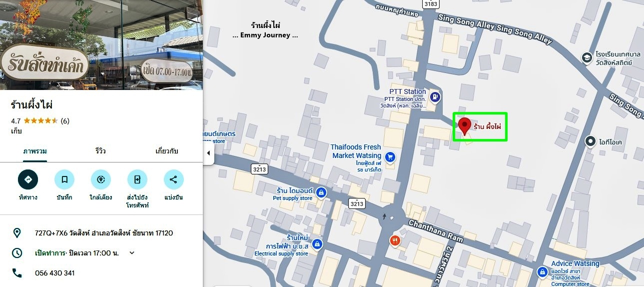
Task: Click the Send to phone icon
Action: click(x=137, y=179)
